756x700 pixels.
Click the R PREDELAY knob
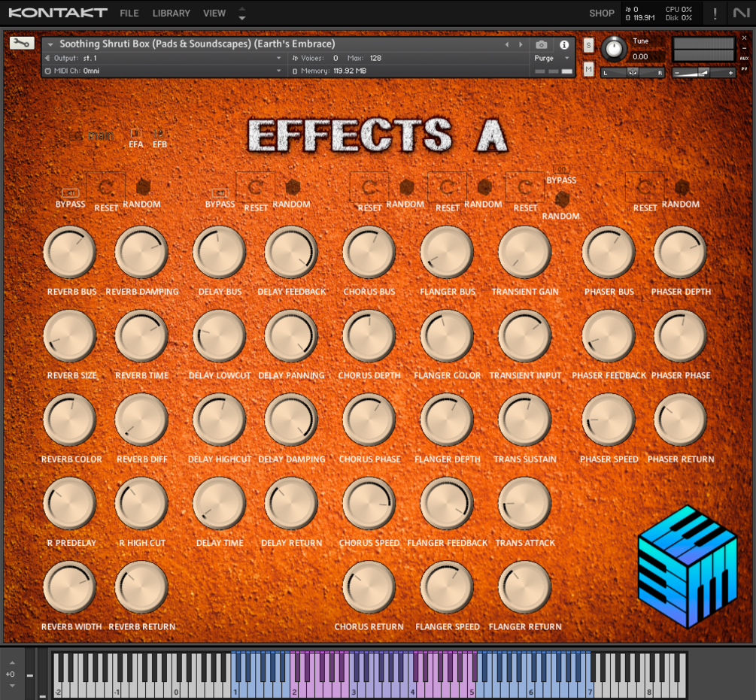70,504
